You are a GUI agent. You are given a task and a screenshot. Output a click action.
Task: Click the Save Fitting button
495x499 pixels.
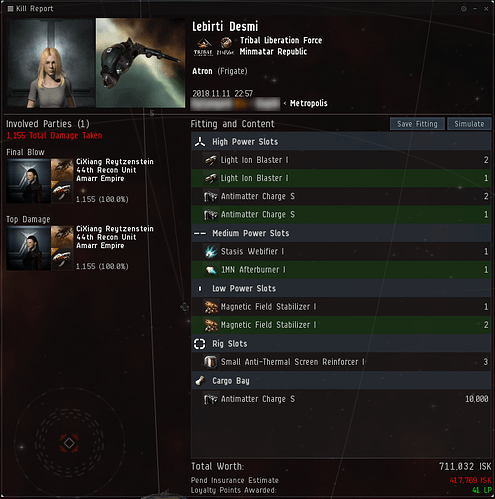coord(417,124)
